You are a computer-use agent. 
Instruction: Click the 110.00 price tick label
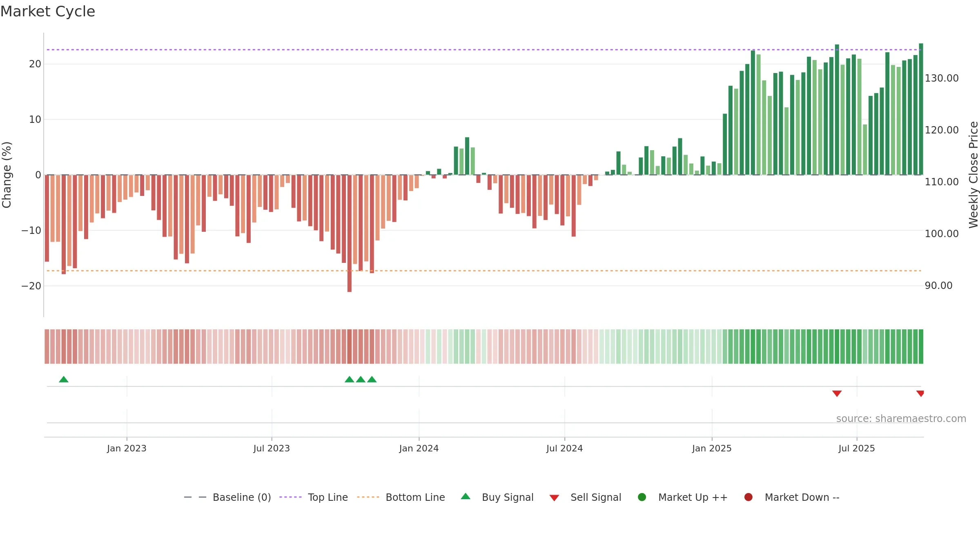(942, 182)
